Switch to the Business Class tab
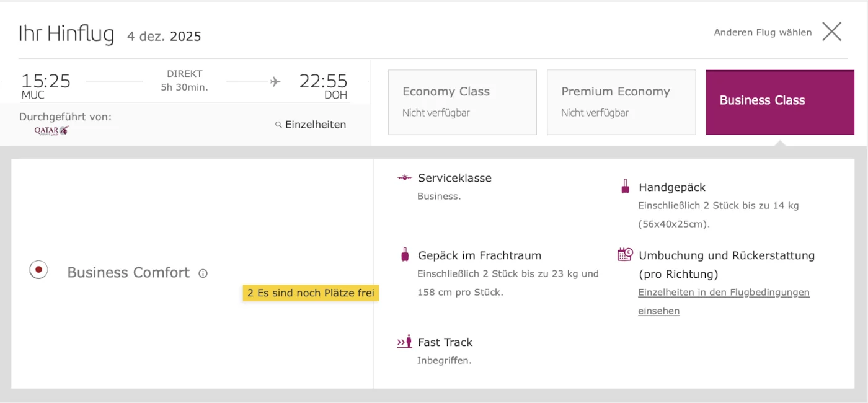Screen dimensions: 868x403 click(779, 102)
